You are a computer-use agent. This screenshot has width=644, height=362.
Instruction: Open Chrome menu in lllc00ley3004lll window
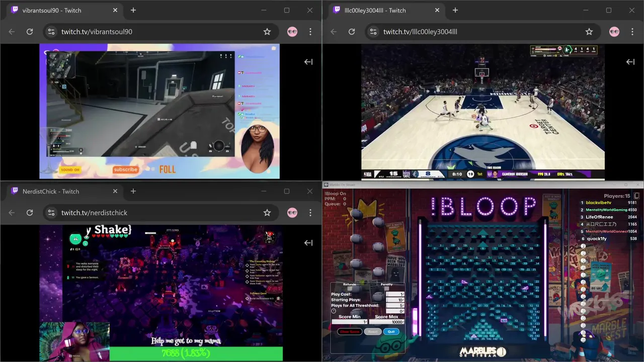(x=632, y=32)
